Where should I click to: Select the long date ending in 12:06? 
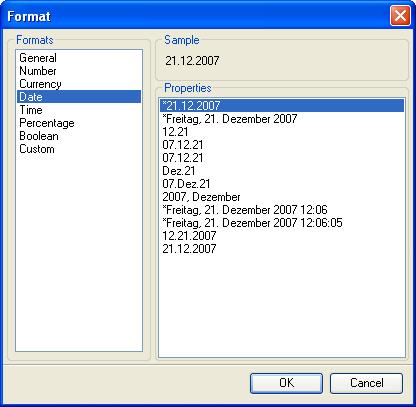pos(245,210)
